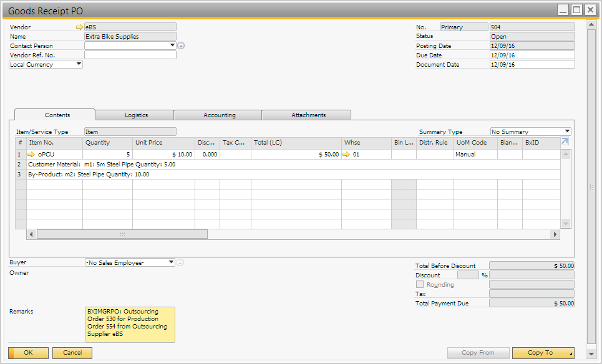Image resolution: width=602 pixels, height=364 pixels.
Task: Switch to the Accounting tab
Action: [x=219, y=115]
